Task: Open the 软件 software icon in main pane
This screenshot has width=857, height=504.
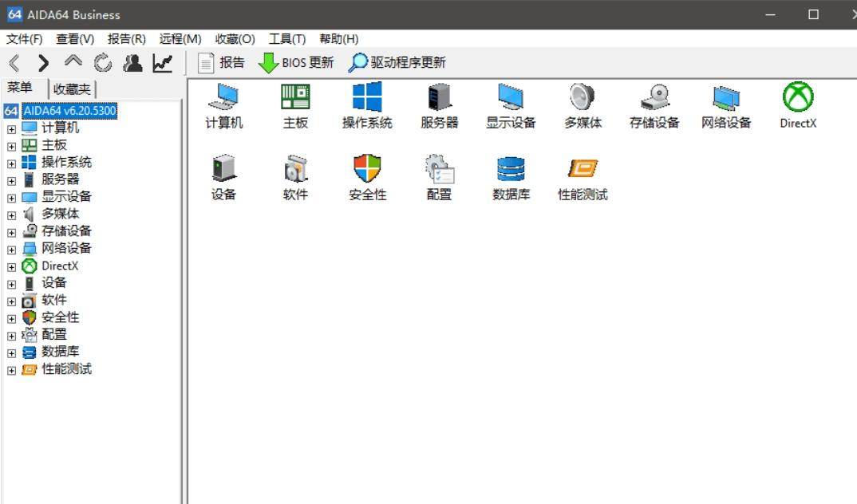Action: click(x=295, y=178)
